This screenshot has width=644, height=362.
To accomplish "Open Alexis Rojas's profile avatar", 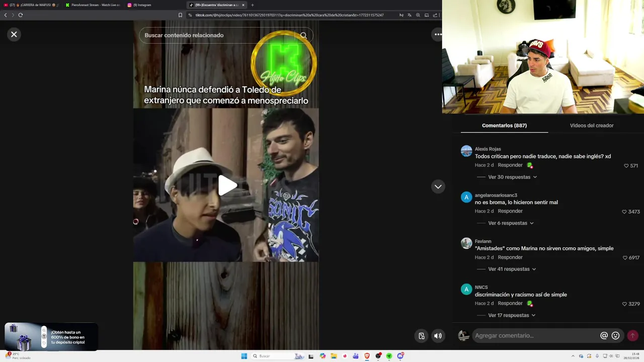I will [x=466, y=151].
